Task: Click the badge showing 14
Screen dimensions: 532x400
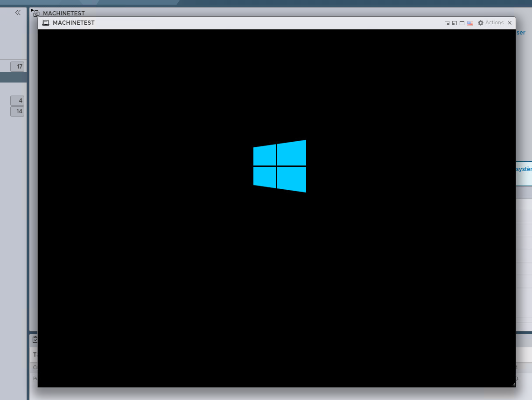Action: point(18,111)
